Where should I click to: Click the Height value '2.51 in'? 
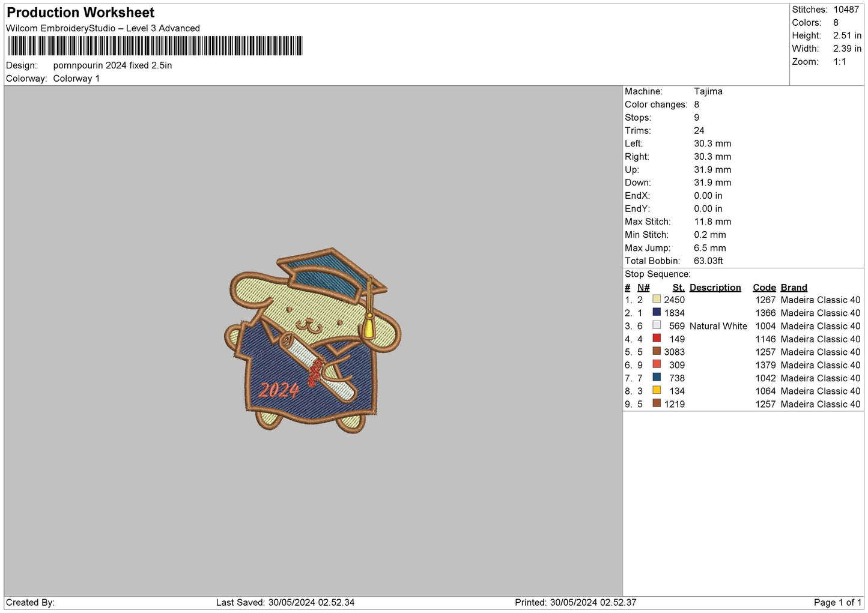[847, 36]
